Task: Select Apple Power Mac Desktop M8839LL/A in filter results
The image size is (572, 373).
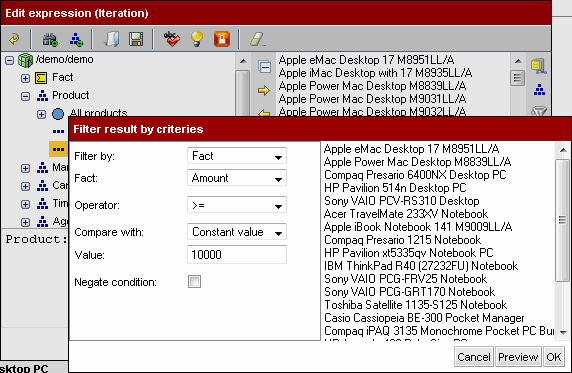Action: 417,162
